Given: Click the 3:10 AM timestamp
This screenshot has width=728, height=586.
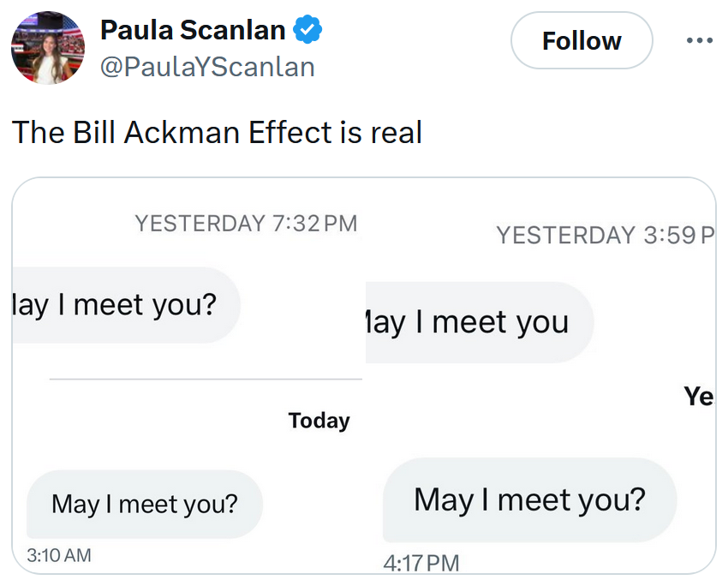Looking at the screenshot, I should 57,555.
